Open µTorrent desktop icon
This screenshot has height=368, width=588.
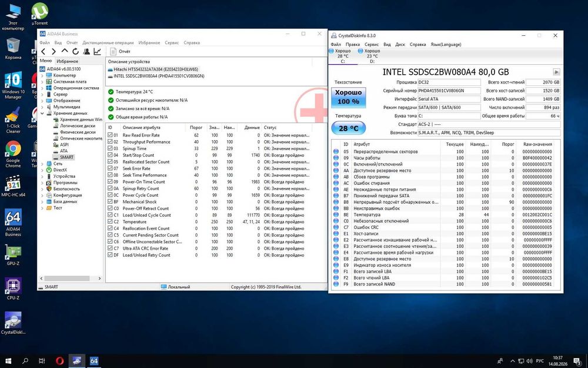(39, 14)
